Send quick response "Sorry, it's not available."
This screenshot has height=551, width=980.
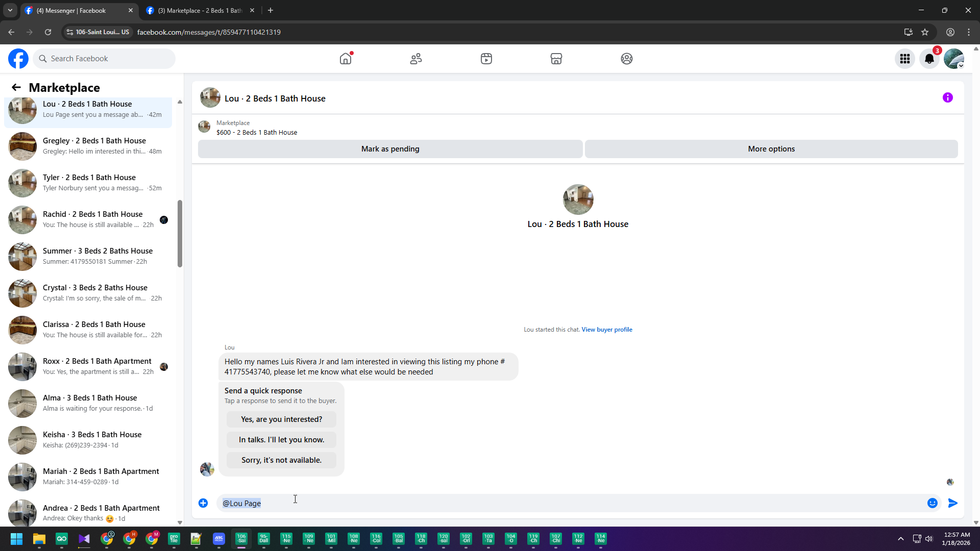(281, 460)
